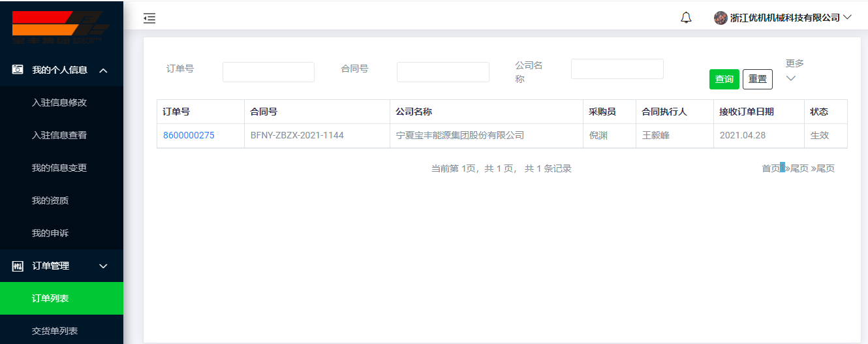This screenshot has height=344, width=868.
Task: Open 我的资质 menu item
Action: point(50,200)
